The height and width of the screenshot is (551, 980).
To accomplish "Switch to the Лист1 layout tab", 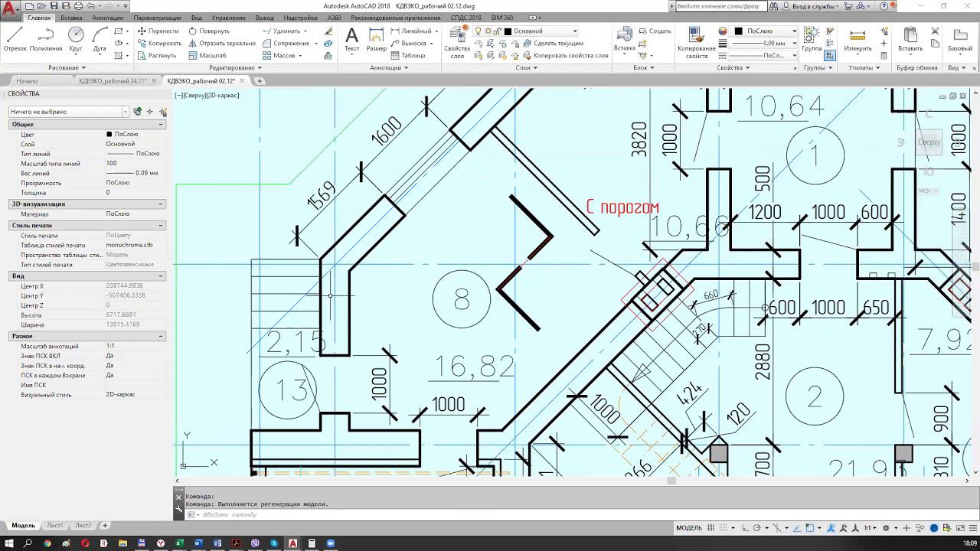I will (x=55, y=526).
